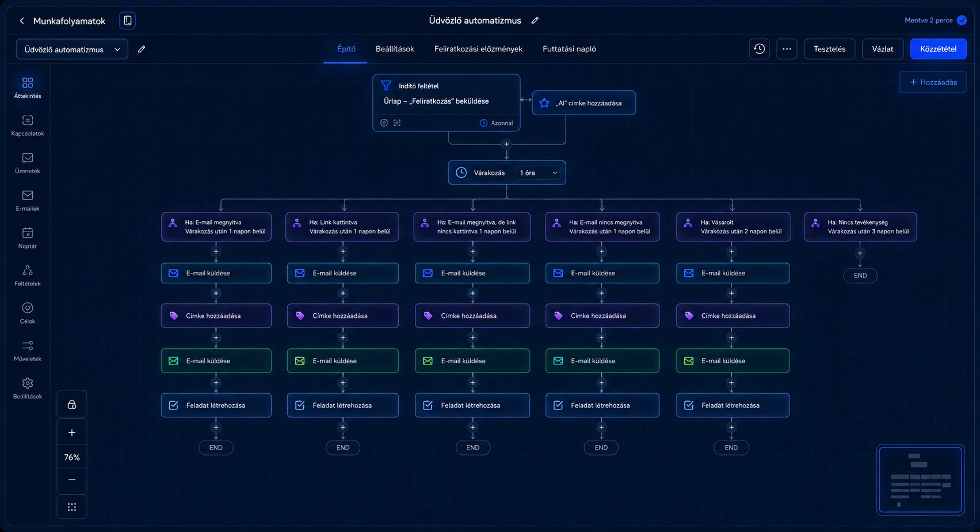The height and width of the screenshot is (532, 980).
Task: Open E-mailek in the sidebar
Action: [x=28, y=200]
